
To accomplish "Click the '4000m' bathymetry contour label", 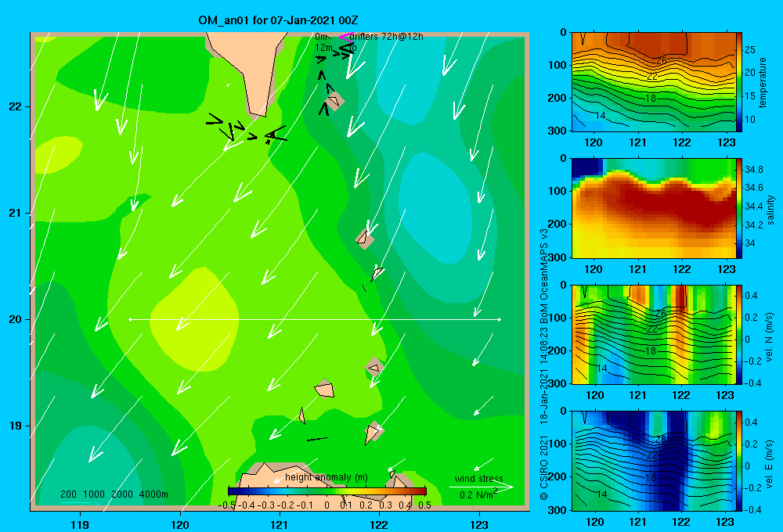I will tap(153, 494).
